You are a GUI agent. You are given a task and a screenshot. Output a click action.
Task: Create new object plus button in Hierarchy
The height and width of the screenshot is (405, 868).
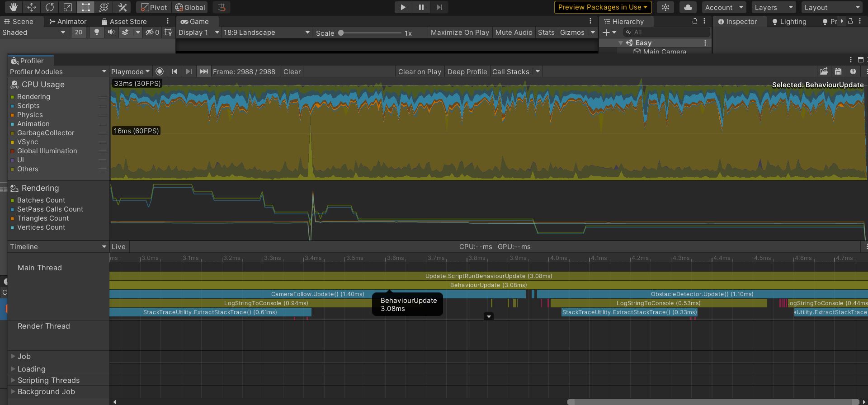click(x=606, y=32)
